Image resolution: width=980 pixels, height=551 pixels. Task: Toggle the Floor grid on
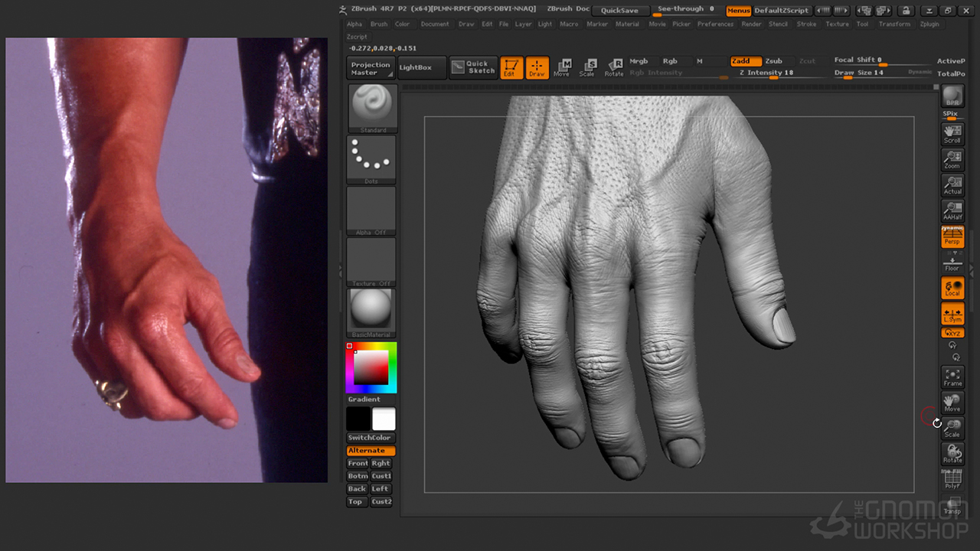point(952,263)
